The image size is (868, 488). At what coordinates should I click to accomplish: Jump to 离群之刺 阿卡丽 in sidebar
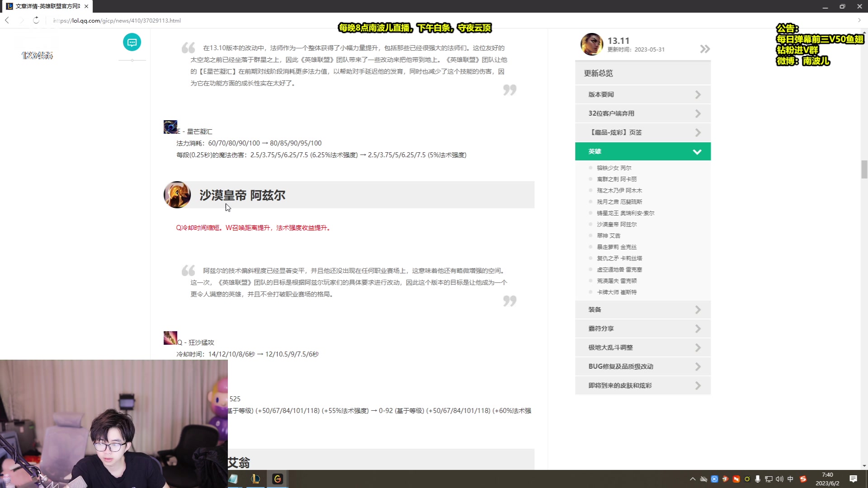click(617, 179)
